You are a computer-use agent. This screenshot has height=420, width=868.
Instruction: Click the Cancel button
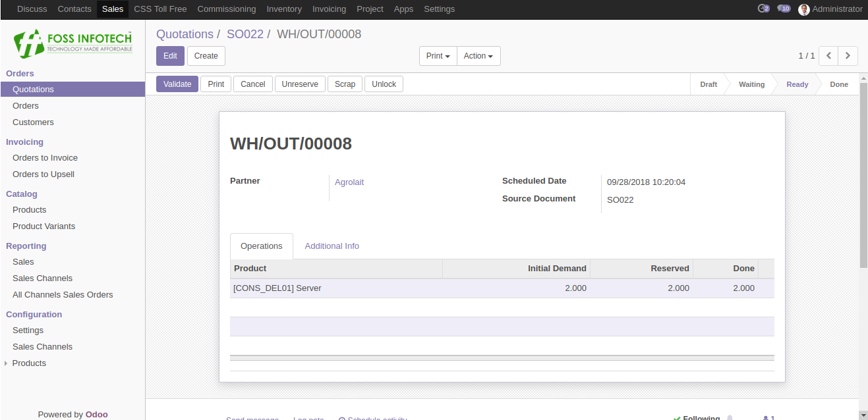(x=253, y=84)
